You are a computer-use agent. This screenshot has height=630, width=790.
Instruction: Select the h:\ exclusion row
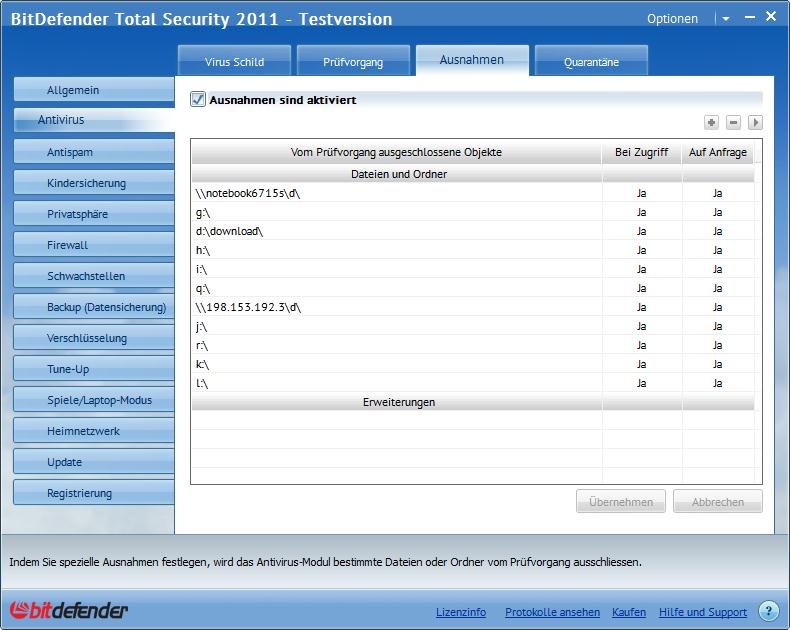473,250
